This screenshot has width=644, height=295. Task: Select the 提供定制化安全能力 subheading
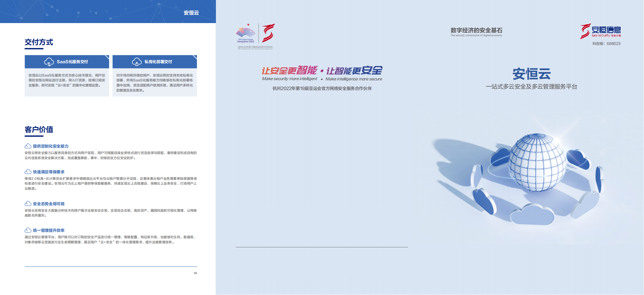(51, 146)
